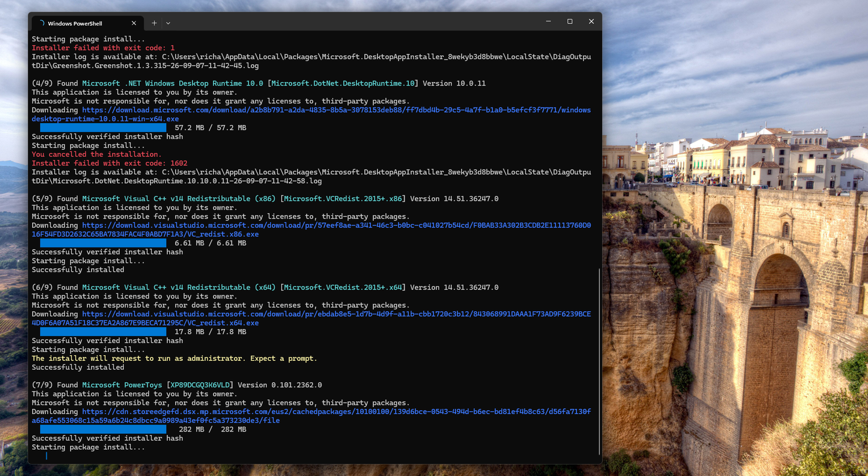Click 'Microsoft PowerToys' package name
The height and width of the screenshot is (476, 868).
pyautogui.click(x=122, y=385)
